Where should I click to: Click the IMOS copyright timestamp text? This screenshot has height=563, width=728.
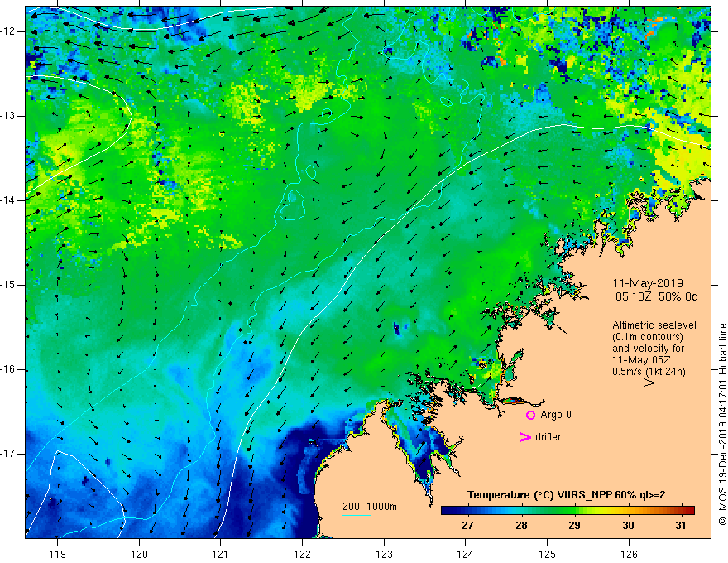[722, 424]
